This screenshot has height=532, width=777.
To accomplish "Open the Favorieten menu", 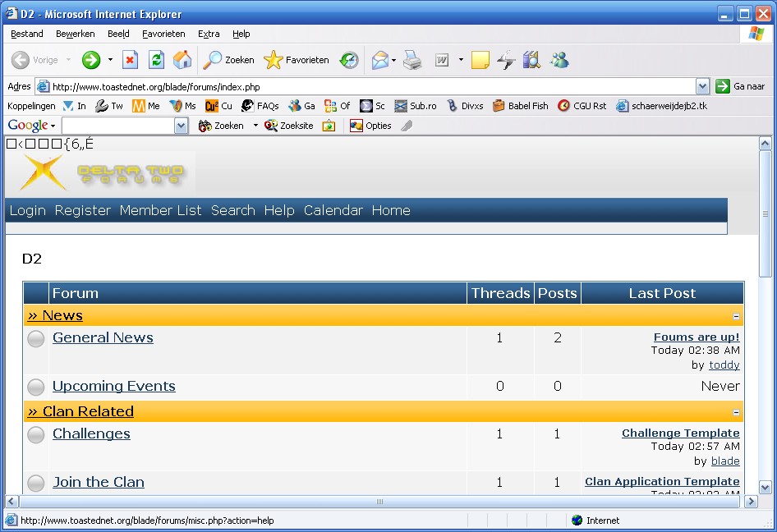I will (163, 34).
